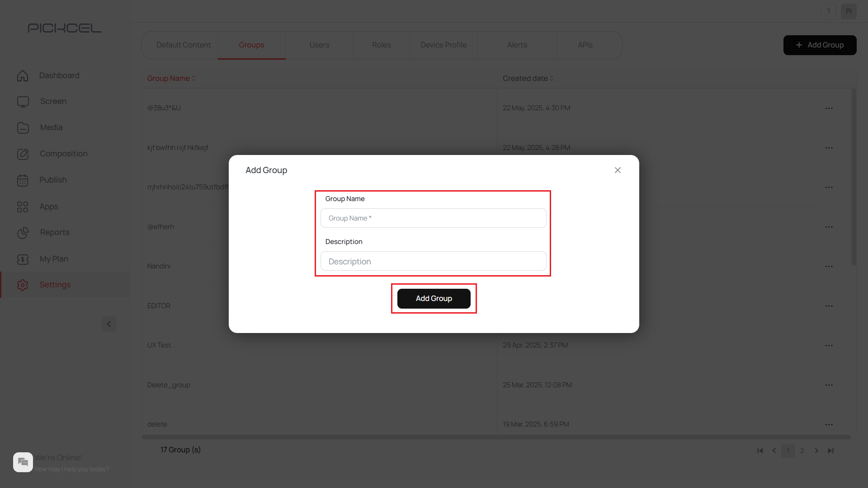Open Reports using the chart icon
The width and height of the screenshot is (868, 488).
click(23, 233)
